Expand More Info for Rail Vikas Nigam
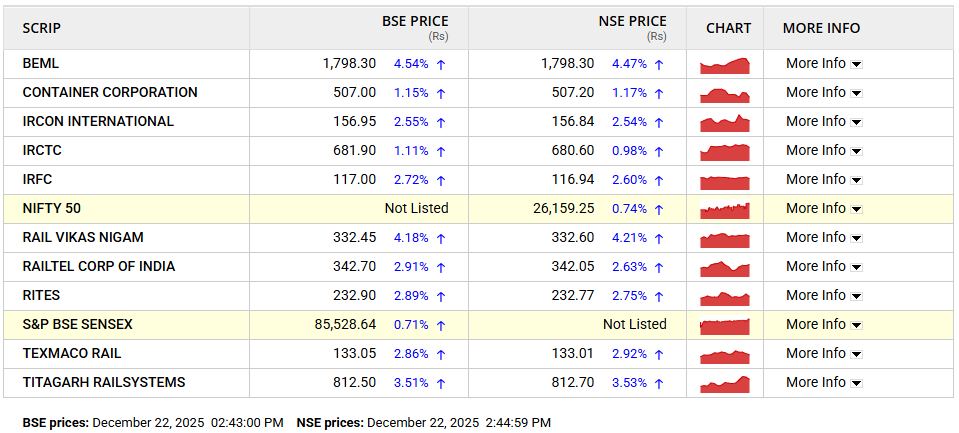 (x=824, y=237)
